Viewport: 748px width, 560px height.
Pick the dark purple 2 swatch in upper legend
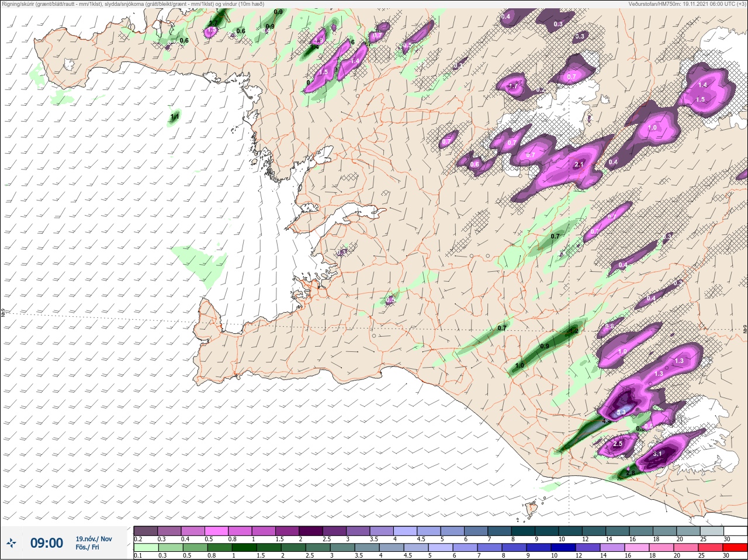pos(311,531)
